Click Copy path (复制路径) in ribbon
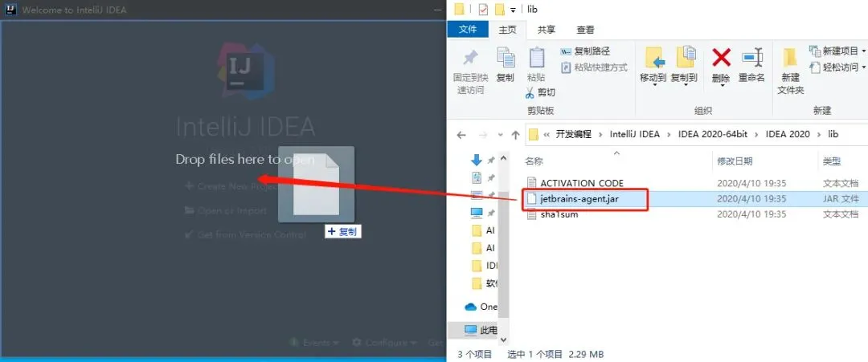 tap(585, 51)
